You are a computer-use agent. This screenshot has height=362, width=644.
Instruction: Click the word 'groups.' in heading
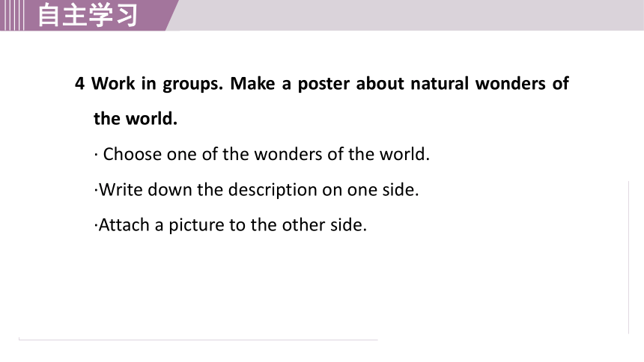pyautogui.click(x=192, y=85)
